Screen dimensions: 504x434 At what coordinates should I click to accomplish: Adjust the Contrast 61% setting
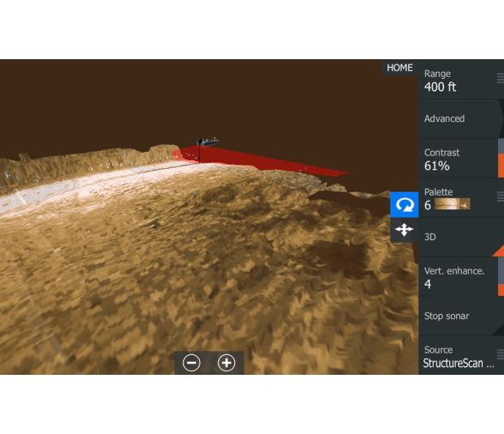click(461, 159)
